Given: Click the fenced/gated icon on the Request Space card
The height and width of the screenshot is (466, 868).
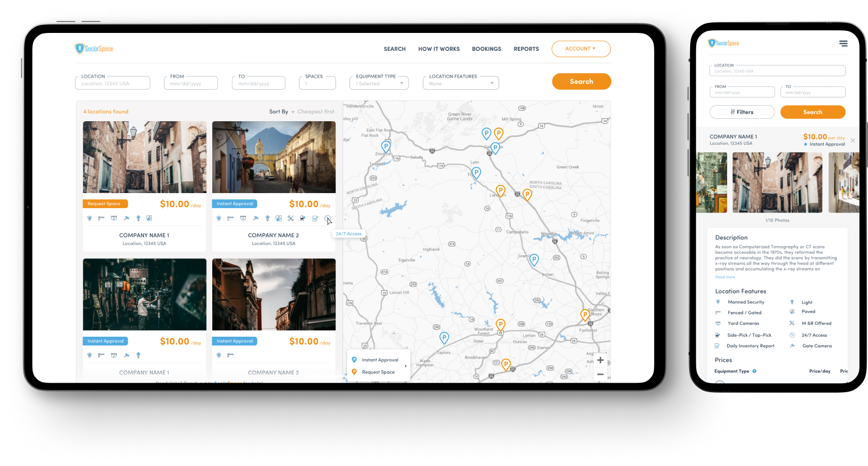Looking at the screenshot, I should point(101,218).
